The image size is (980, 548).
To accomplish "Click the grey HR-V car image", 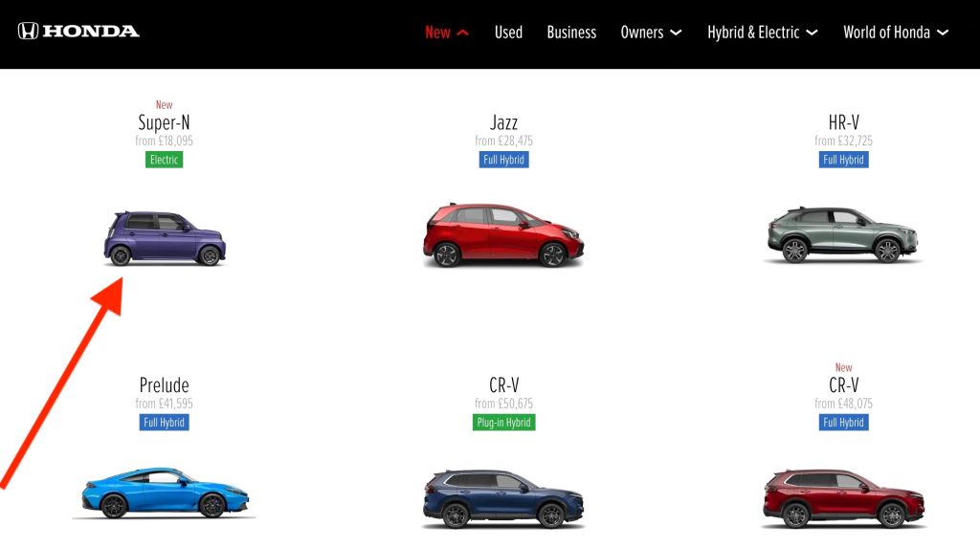I will coord(842,235).
